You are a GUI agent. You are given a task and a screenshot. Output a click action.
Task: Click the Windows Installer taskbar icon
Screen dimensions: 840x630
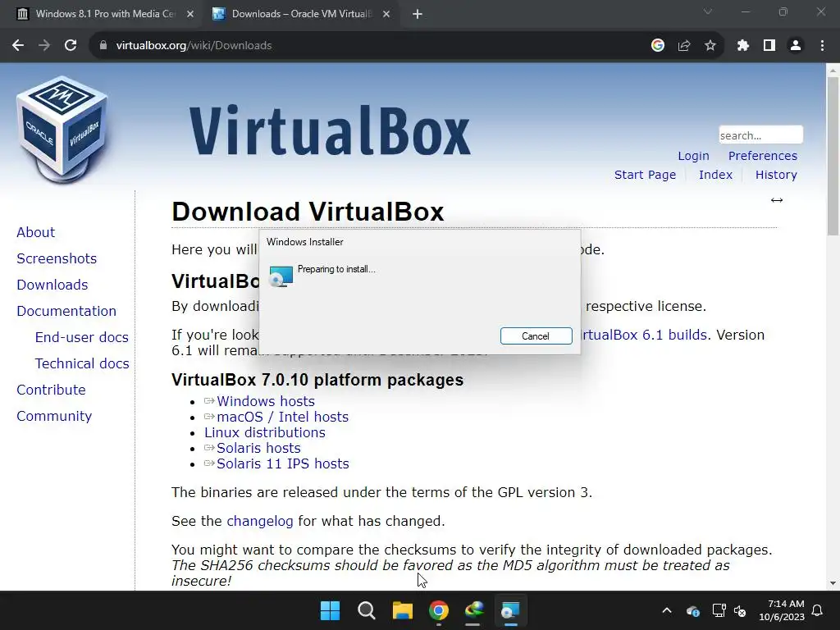pos(510,610)
